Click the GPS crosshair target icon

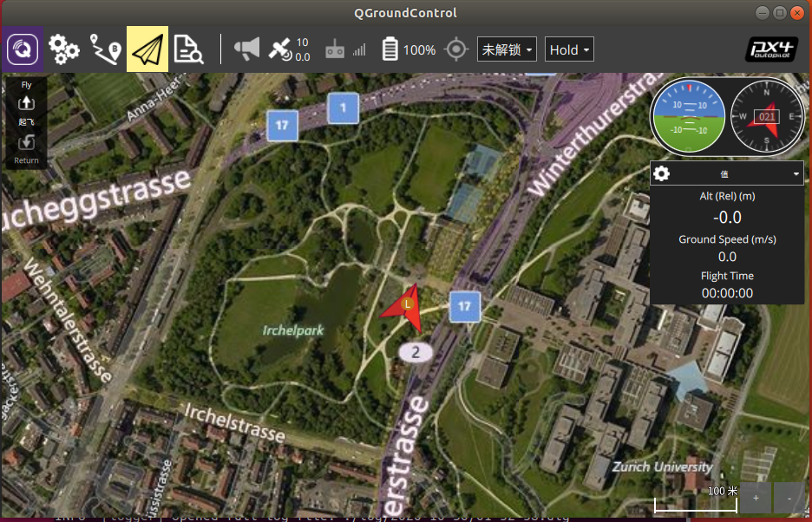pos(456,49)
